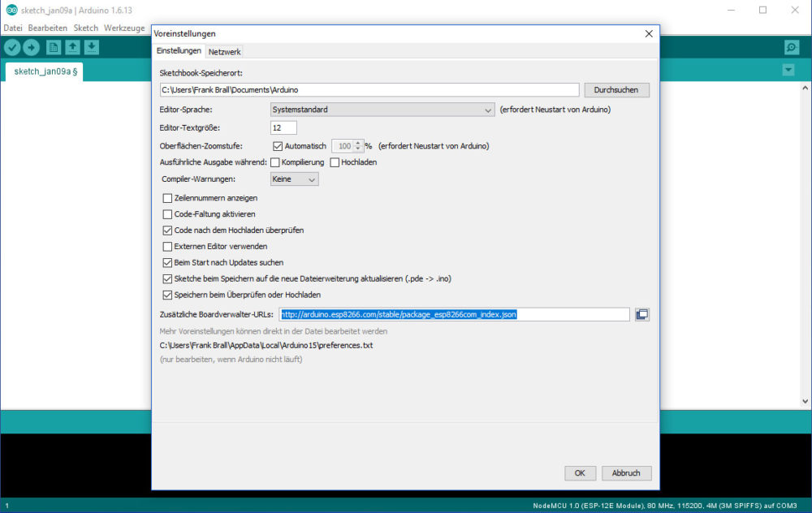Switch to the Netzwerk tab
The width and height of the screenshot is (812, 513).
[224, 51]
